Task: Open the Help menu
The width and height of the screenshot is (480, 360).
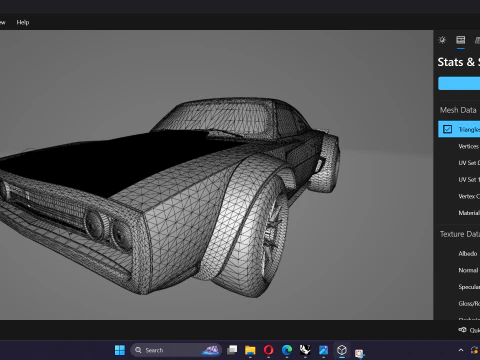Action: (23, 22)
